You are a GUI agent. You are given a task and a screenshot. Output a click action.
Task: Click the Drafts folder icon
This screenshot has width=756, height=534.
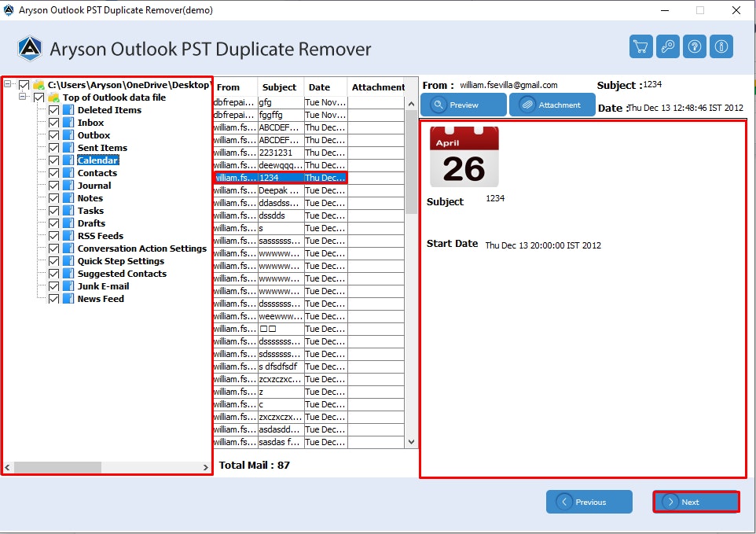click(x=68, y=223)
